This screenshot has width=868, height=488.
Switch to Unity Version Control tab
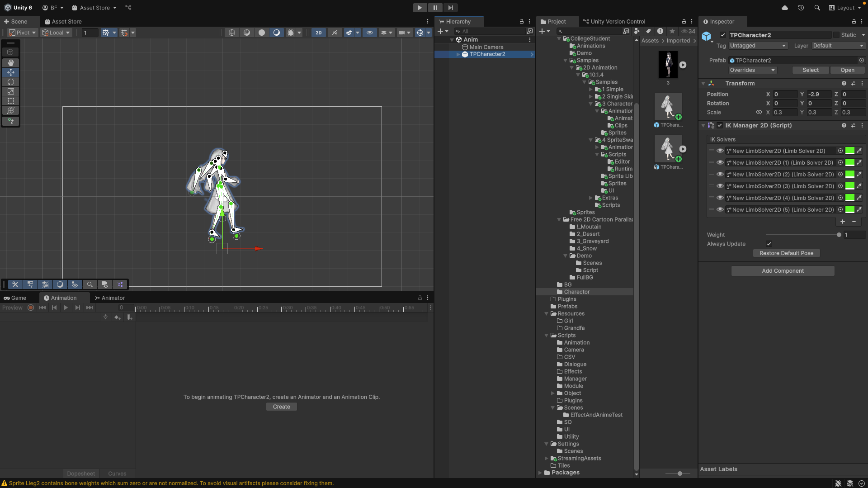(x=614, y=22)
